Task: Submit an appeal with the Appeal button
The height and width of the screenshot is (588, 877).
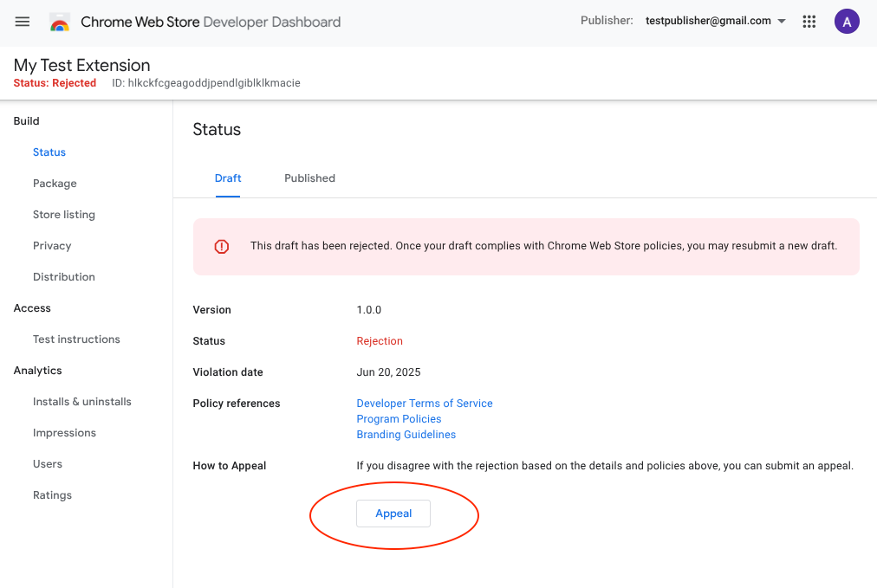Action: point(393,513)
